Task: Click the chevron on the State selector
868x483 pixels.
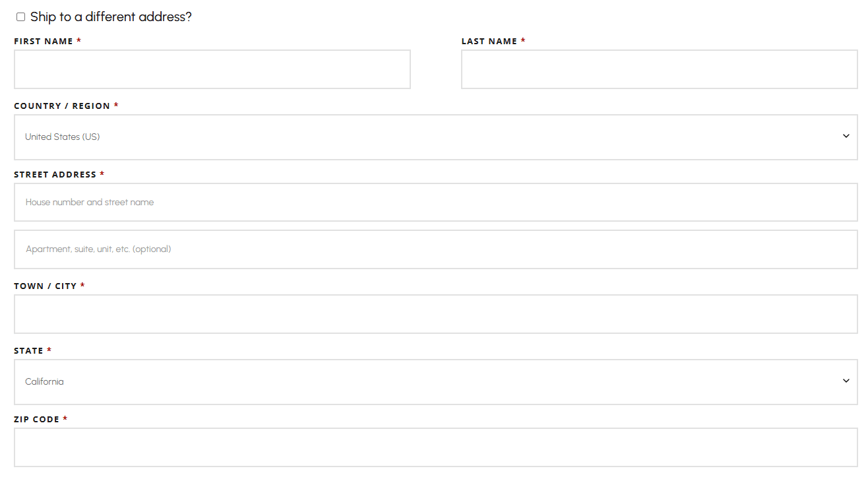Action: coord(846,381)
